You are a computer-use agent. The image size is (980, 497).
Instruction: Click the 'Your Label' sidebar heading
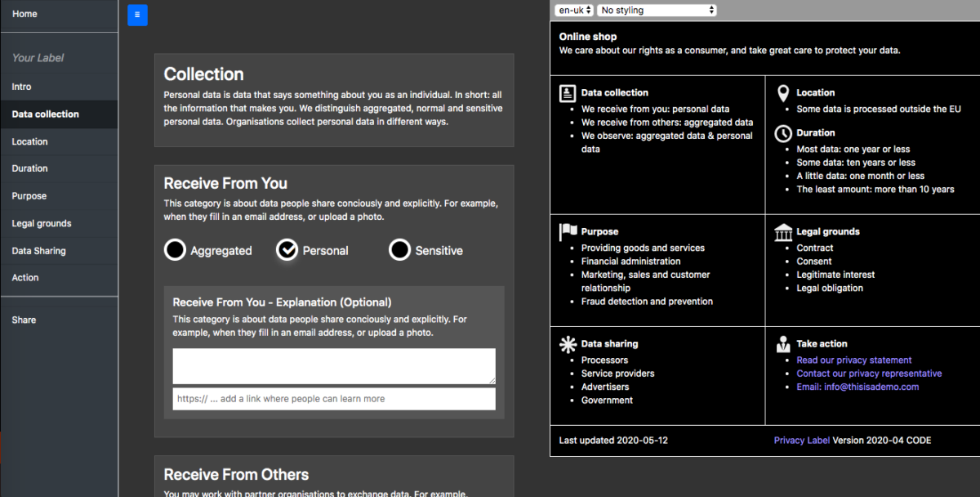pos(38,58)
